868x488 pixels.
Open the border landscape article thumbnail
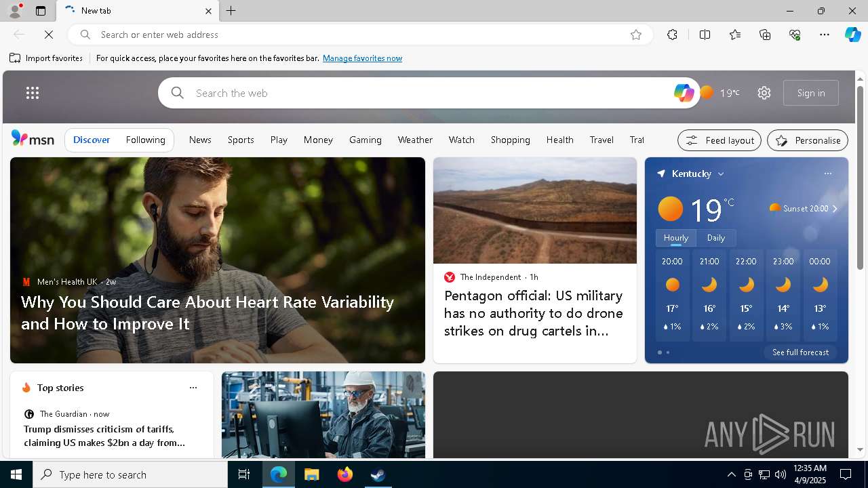click(535, 210)
